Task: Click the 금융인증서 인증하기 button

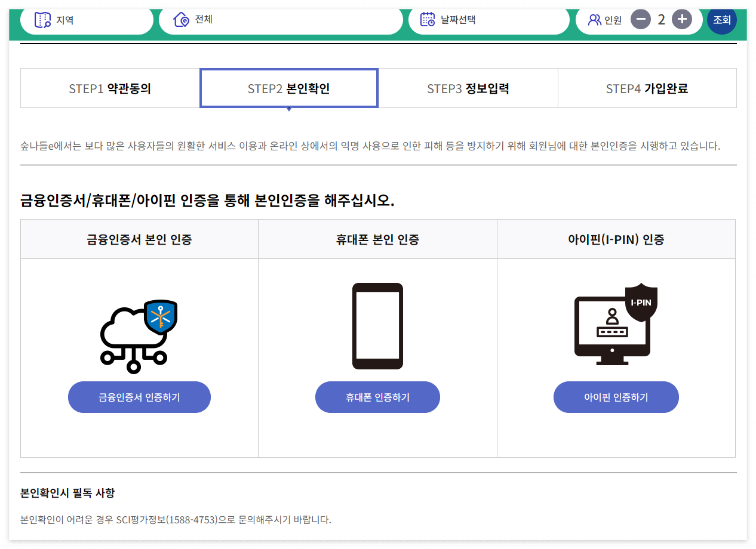Action: (139, 397)
